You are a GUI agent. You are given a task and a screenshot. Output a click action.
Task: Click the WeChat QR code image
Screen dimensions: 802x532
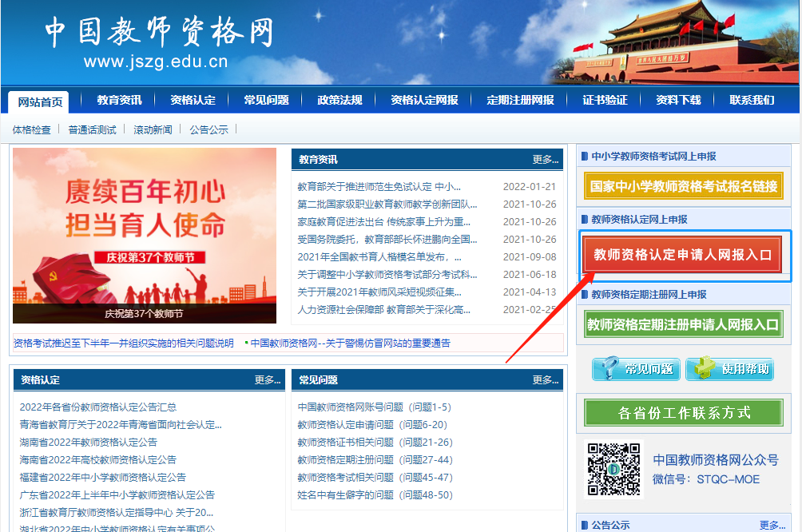pos(613,470)
